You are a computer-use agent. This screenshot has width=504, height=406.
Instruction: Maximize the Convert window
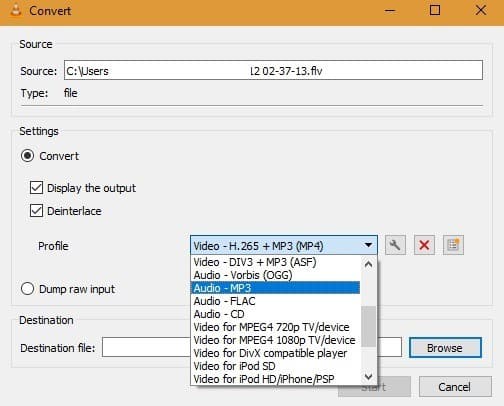(x=435, y=10)
